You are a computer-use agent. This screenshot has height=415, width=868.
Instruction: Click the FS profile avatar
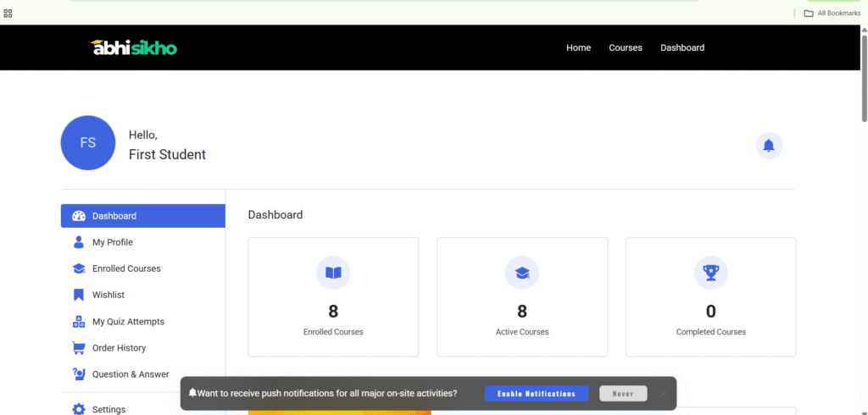[x=88, y=142]
